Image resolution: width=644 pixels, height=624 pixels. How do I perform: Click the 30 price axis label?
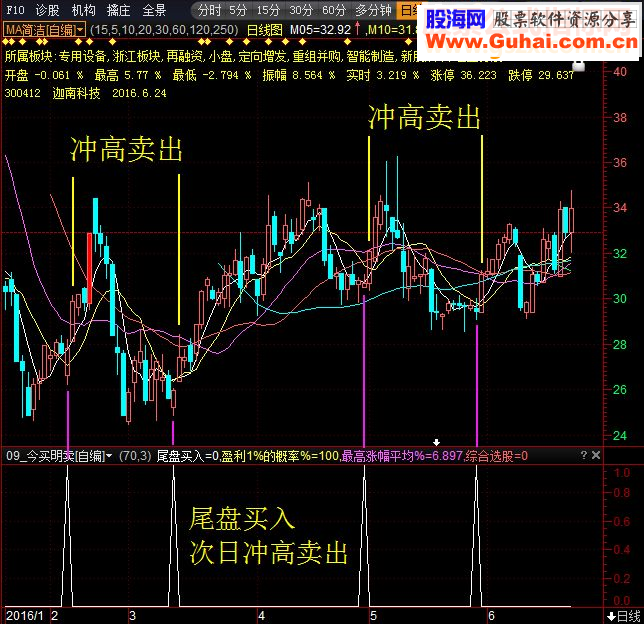[620, 299]
